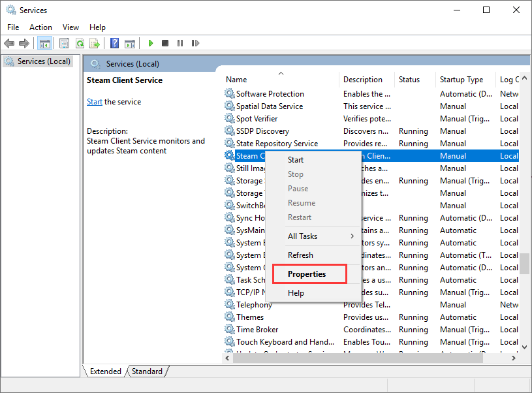Sort by the Name column header

(281, 80)
